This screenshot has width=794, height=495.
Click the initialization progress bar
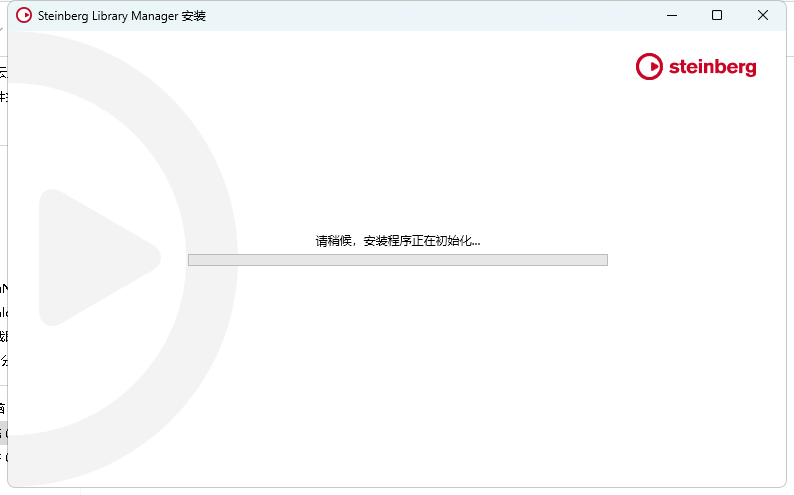pos(397,260)
